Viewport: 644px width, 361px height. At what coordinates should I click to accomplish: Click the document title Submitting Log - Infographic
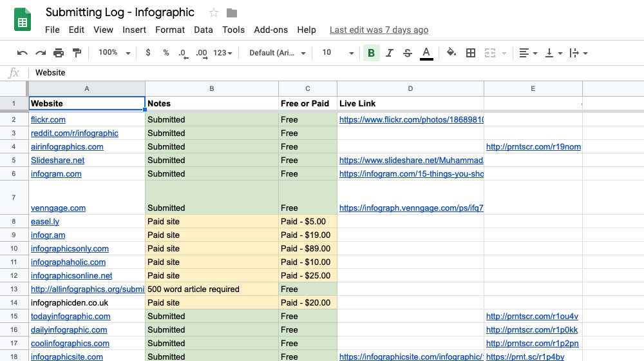(x=120, y=12)
